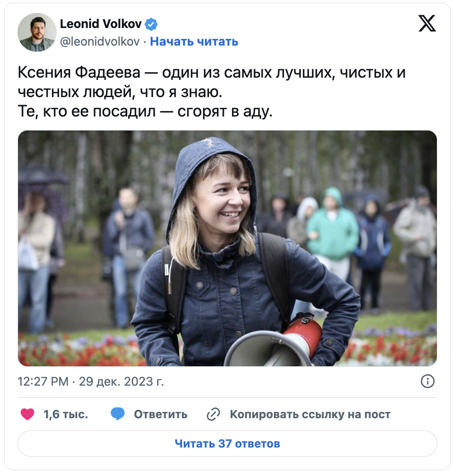The width and height of the screenshot is (454, 476).
Task: Click the "29 дек. 2023 г." date
Action: point(121,381)
